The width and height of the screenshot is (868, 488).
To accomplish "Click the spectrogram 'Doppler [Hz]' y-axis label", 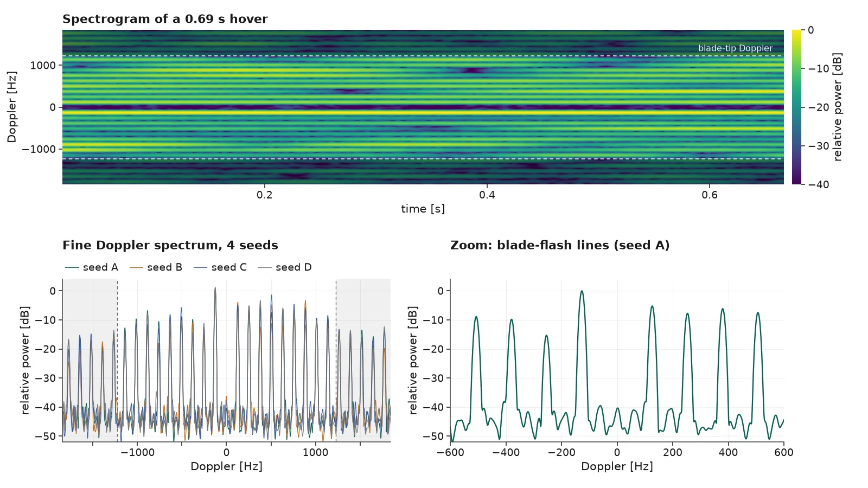I will pos(12,107).
